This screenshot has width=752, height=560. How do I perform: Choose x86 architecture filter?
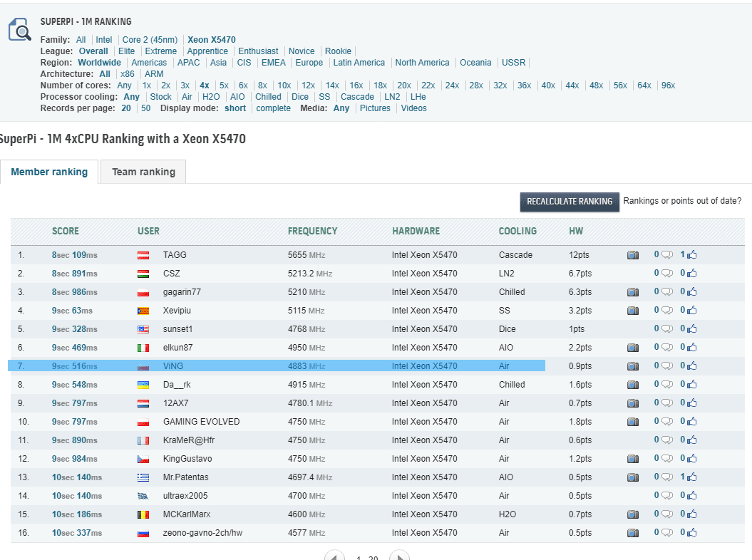tap(128, 74)
